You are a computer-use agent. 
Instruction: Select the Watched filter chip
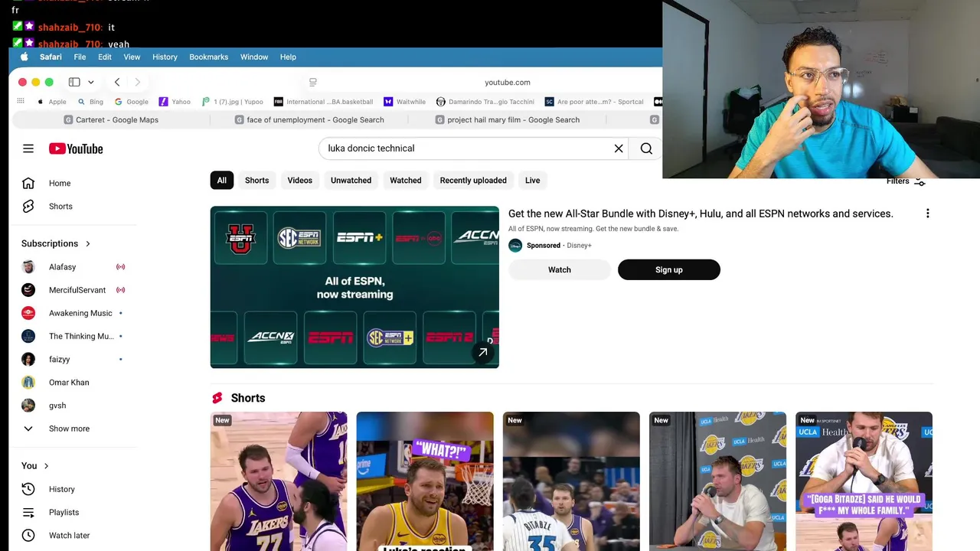point(406,181)
